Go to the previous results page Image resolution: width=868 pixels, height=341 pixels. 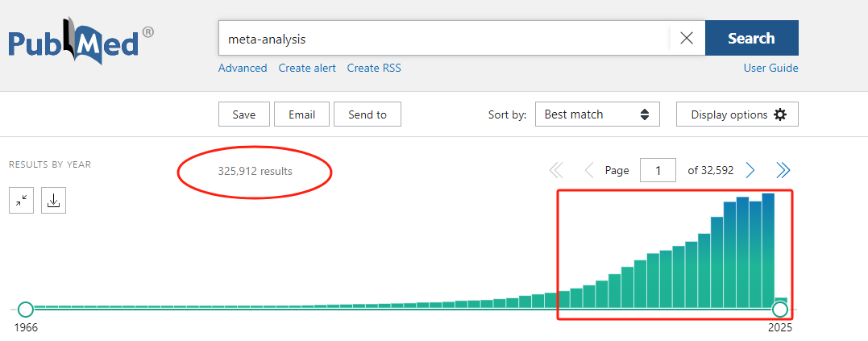coord(589,171)
